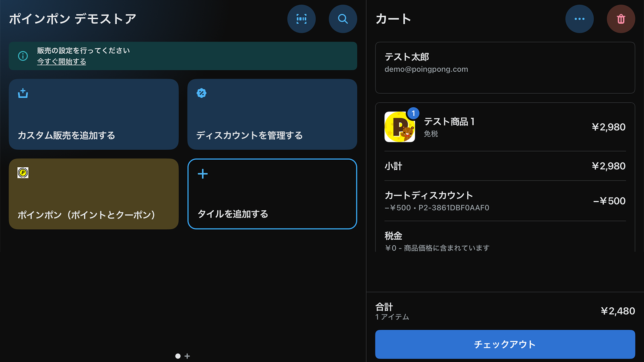
Task: Click the discount percent badge icon
Action: click(x=202, y=93)
